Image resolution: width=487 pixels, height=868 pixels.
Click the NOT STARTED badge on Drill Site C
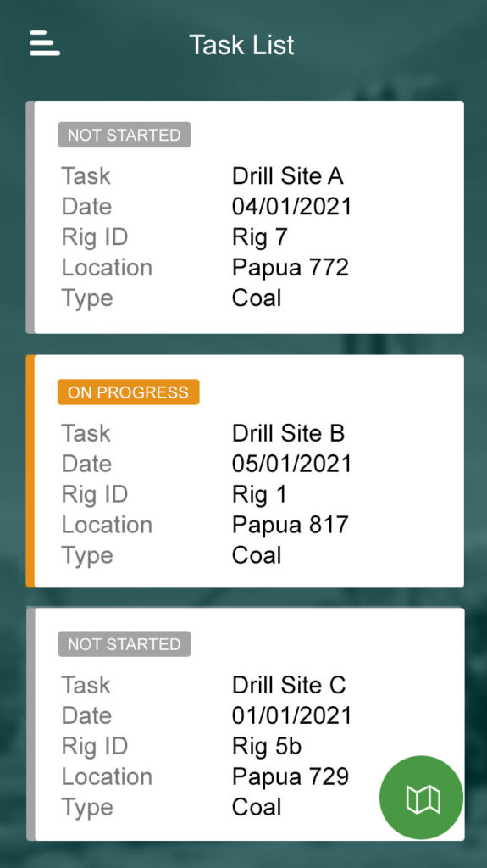(125, 644)
